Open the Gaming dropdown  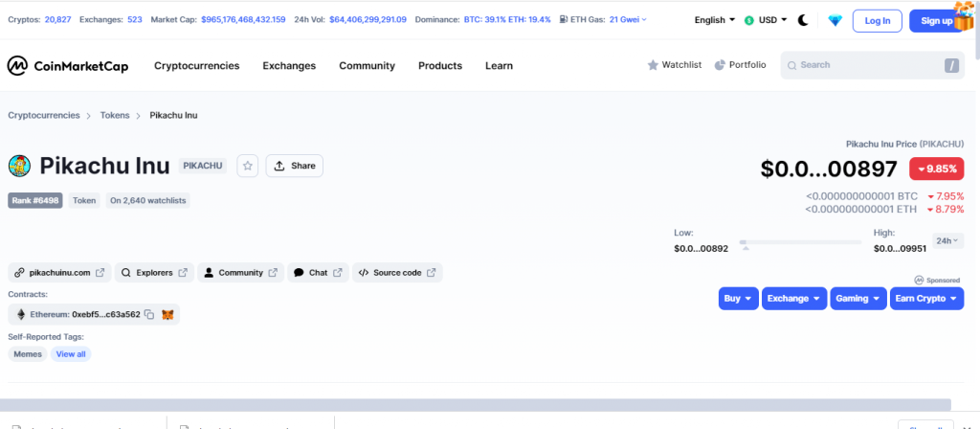(x=858, y=299)
